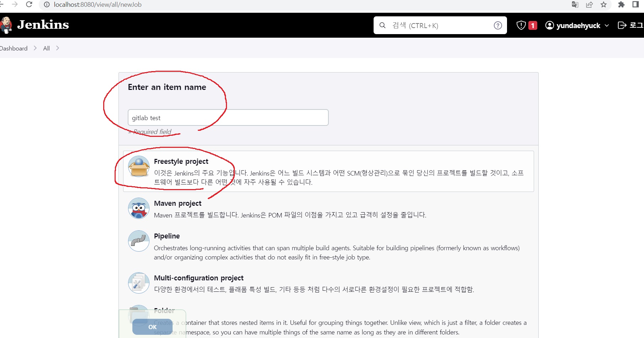Bookmark this page with star icon
The image size is (644, 338).
pyautogui.click(x=604, y=5)
